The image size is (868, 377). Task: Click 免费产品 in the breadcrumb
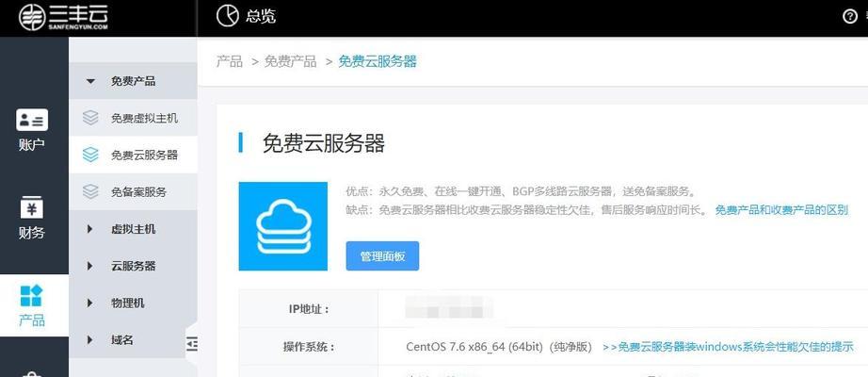point(290,61)
